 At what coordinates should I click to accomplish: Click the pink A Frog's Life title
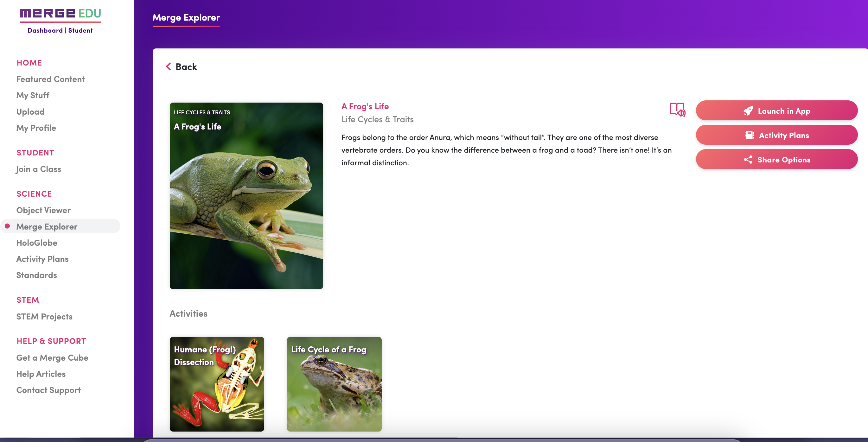pyautogui.click(x=365, y=106)
